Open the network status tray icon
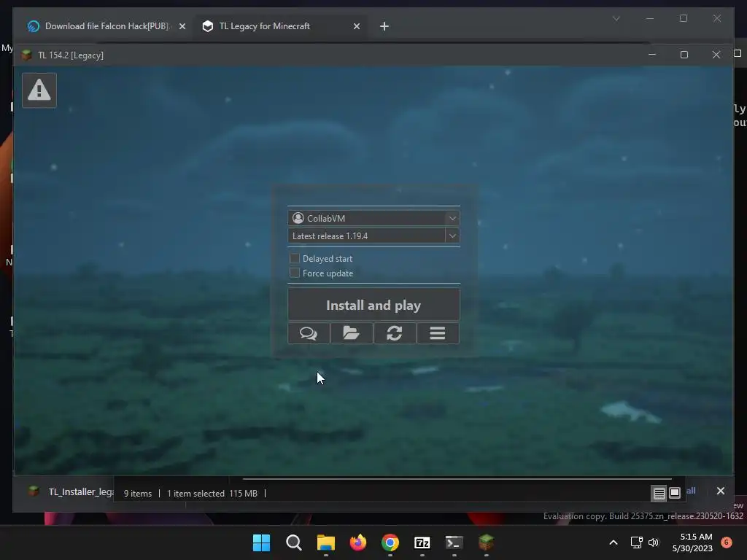747x560 pixels. click(x=636, y=542)
